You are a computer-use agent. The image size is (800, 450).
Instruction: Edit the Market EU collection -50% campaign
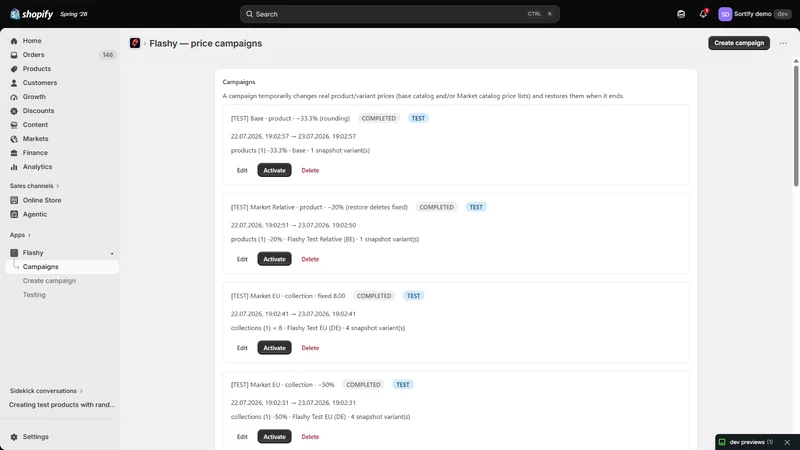pyautogui.click(x=242, y=436)
